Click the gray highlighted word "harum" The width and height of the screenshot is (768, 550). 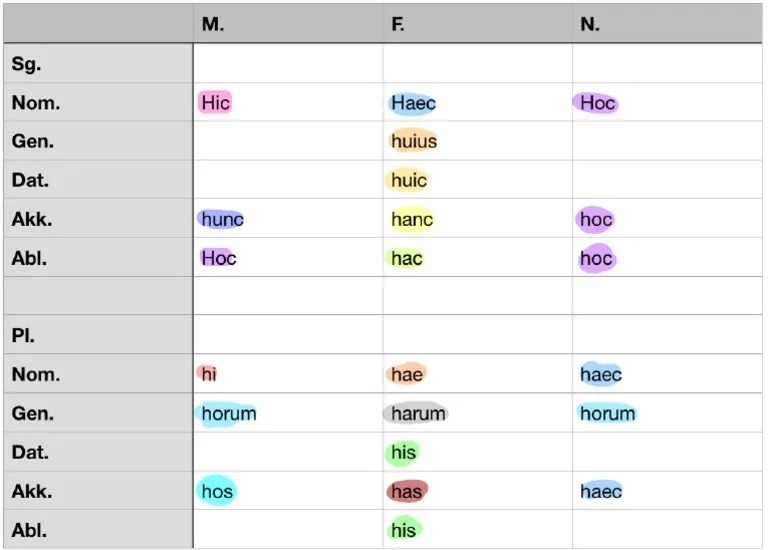tap(417, 413)
